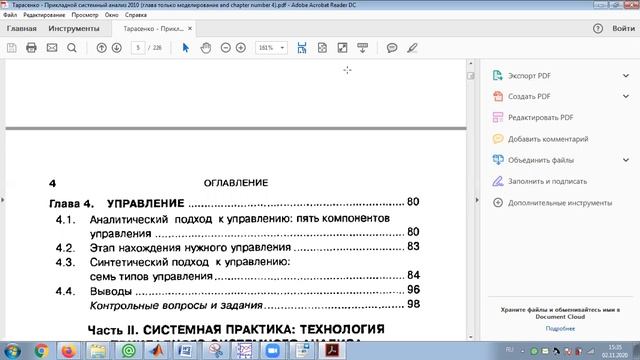Open the Справка menu
This screenshot has width=640, height=360.
[x=136, y=15]
